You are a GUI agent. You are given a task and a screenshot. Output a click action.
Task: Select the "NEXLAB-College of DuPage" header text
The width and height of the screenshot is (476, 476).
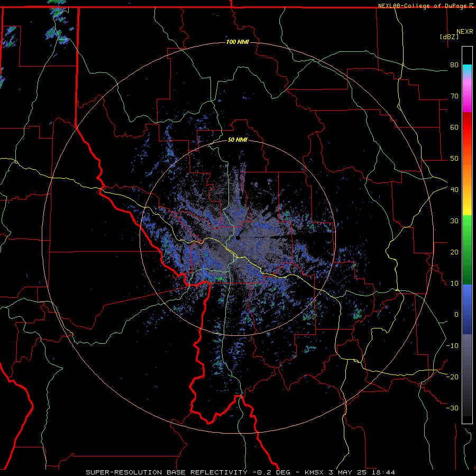pos(423,6)
